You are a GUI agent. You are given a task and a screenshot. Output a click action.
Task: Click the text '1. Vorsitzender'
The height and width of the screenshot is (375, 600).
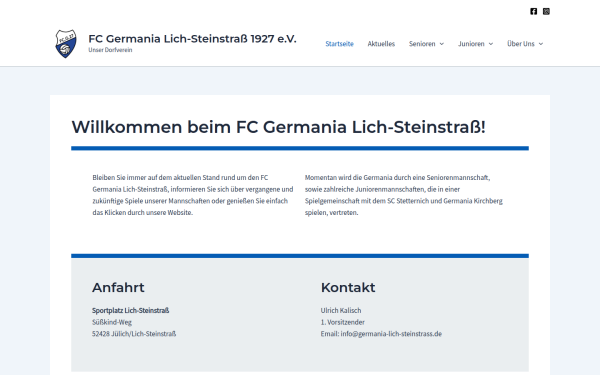click(342, 322)
